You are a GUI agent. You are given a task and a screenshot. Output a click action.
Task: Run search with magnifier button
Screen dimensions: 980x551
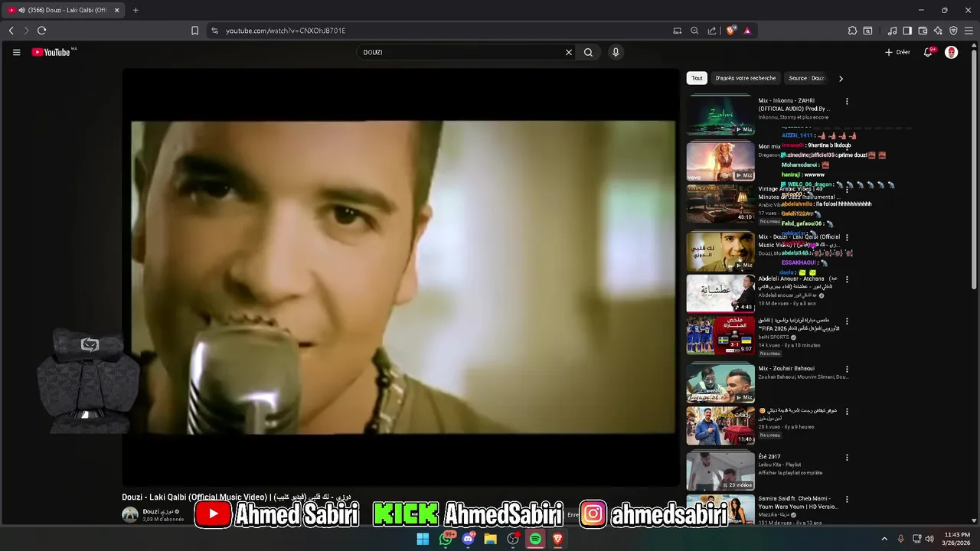tap(588, 52)
